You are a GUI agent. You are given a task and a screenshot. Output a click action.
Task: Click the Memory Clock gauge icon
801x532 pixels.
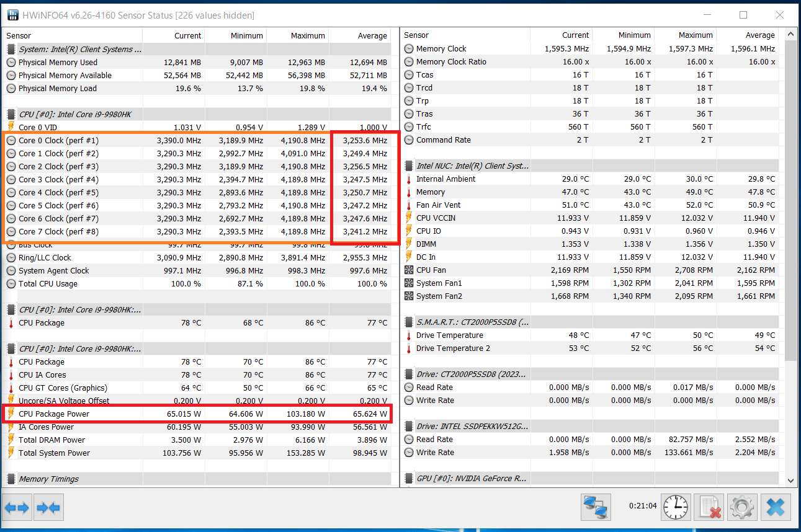(409, 48)
